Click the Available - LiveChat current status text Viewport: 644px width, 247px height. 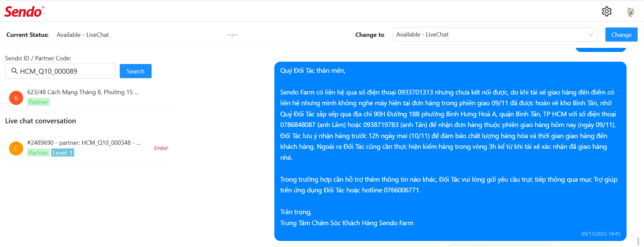tap(83, 35)
